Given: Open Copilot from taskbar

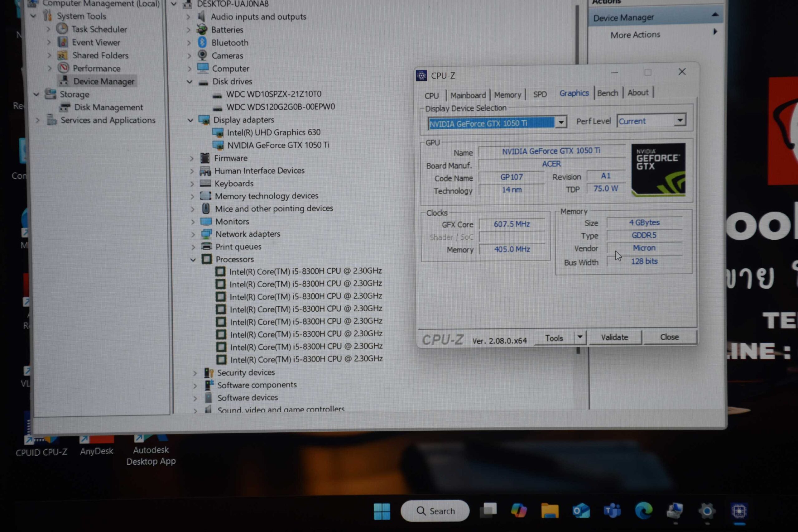Looking at the screenshot, I should tap(519, 510).
